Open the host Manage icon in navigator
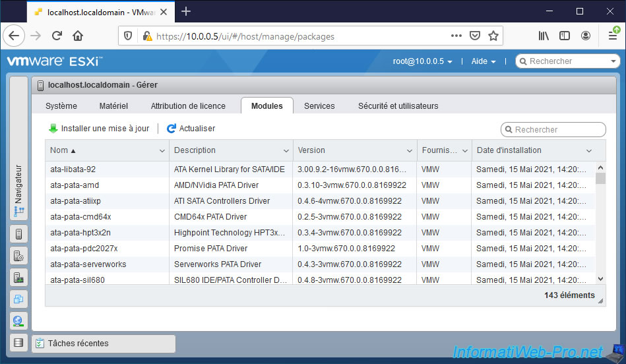The height and width of the screenshot is (364, 626). 18,255
